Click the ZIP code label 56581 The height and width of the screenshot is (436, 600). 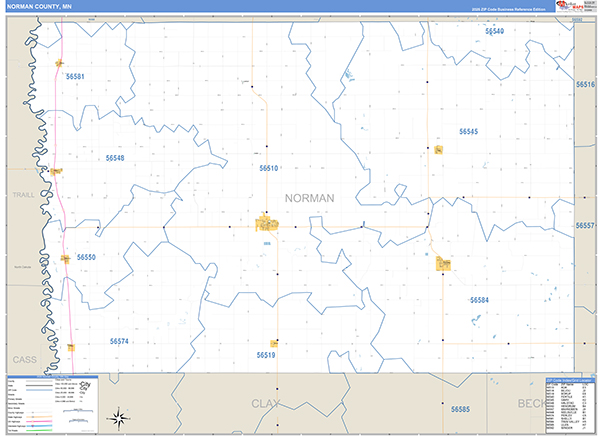[x=75, y=77]
